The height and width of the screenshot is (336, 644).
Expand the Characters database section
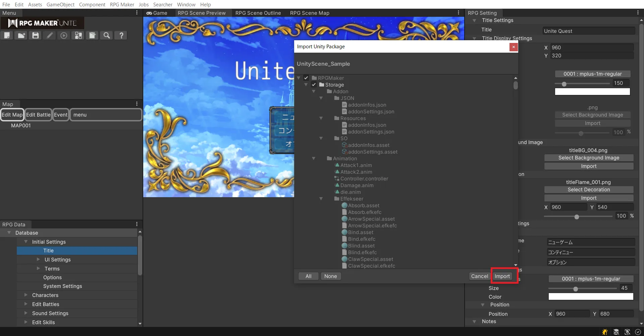(26, 295)
